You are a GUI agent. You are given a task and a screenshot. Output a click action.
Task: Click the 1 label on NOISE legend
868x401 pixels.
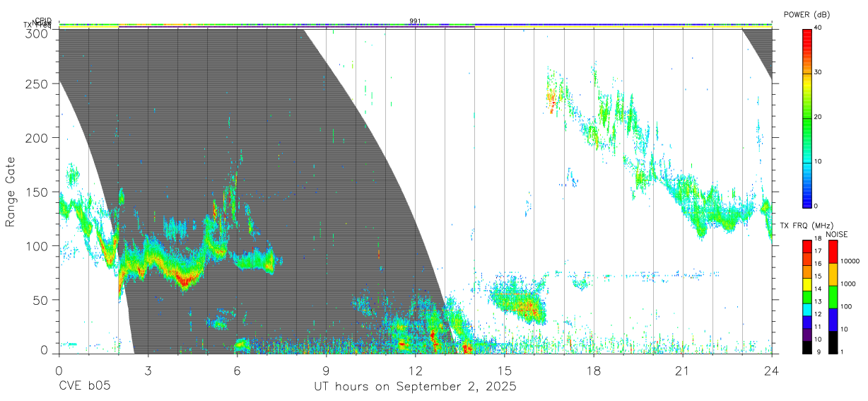(x=843, y=351)
